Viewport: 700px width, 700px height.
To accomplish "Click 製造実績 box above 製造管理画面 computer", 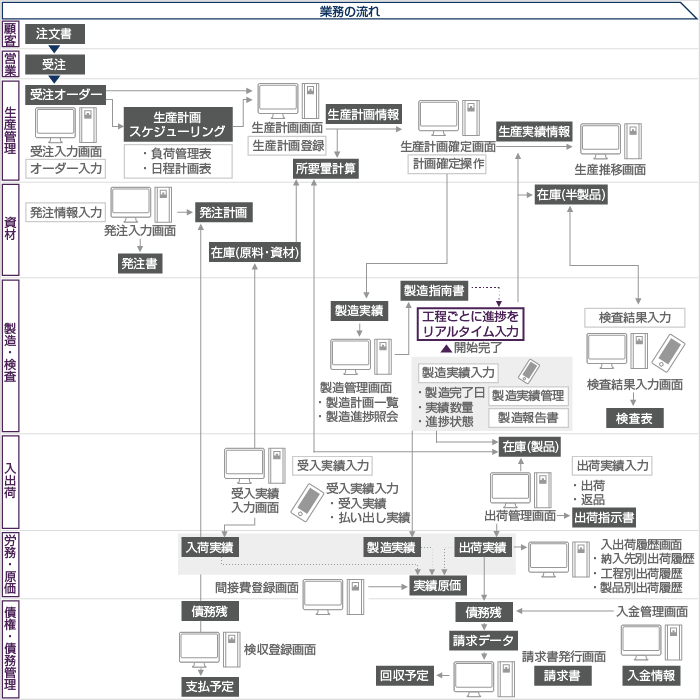I will tap(359, 311).
